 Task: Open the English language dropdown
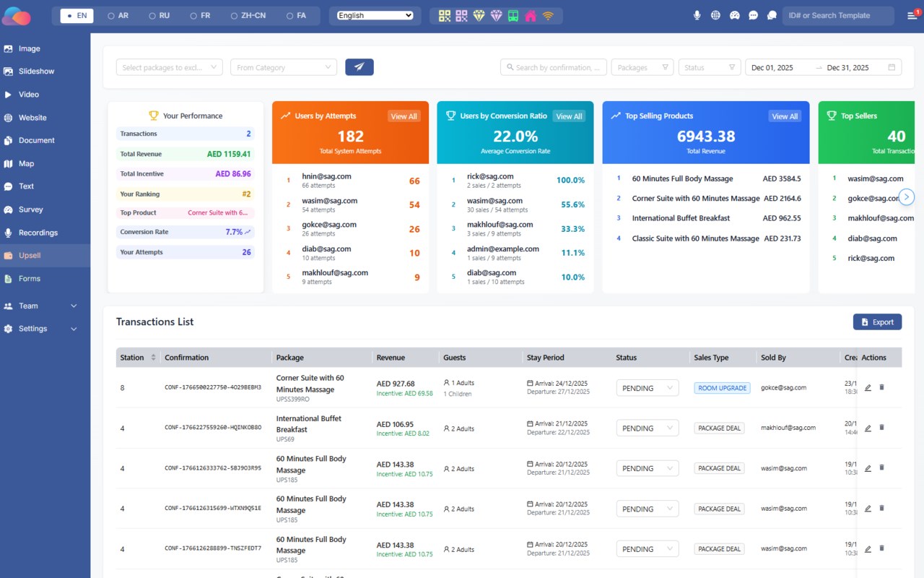click(375, 15)
